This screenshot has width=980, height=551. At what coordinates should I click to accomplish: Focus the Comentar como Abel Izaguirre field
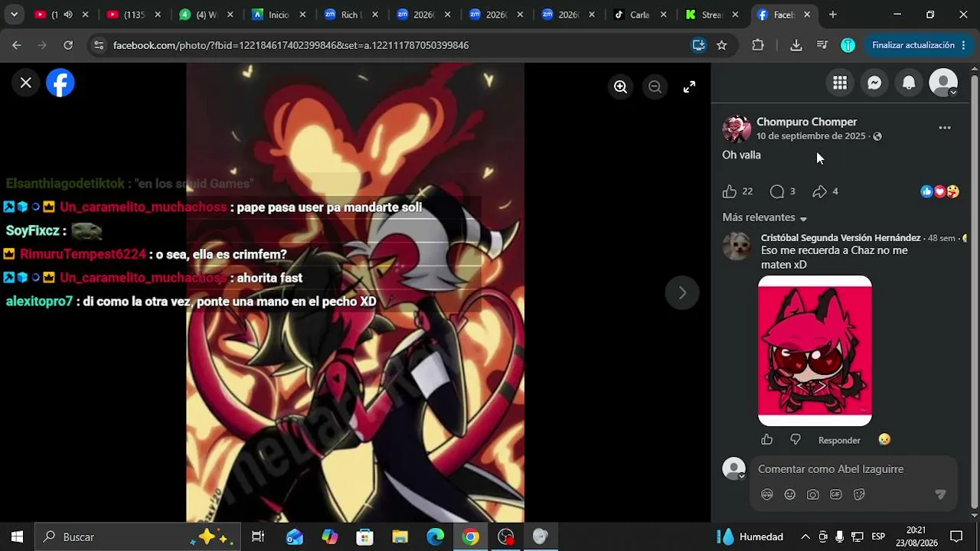(854, 469)
